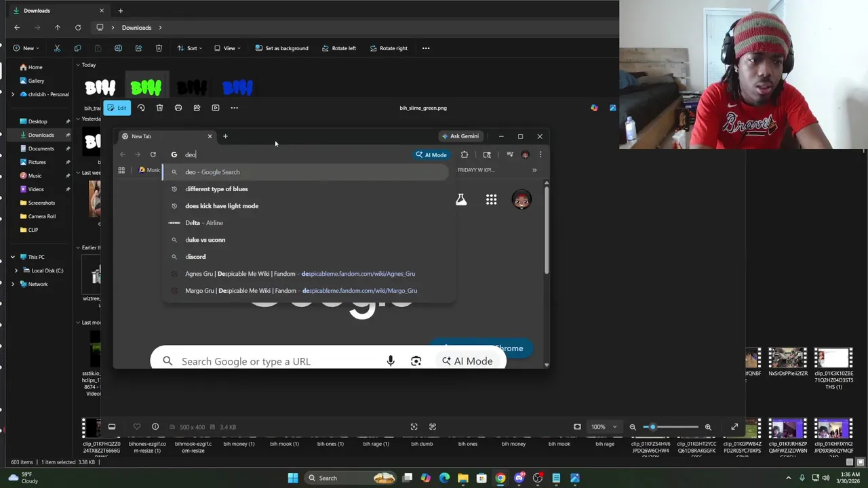This screenshot has width=868, height=488.
Task: Select suggestion 'does kick have light mode'
Action: click(305, 206)
